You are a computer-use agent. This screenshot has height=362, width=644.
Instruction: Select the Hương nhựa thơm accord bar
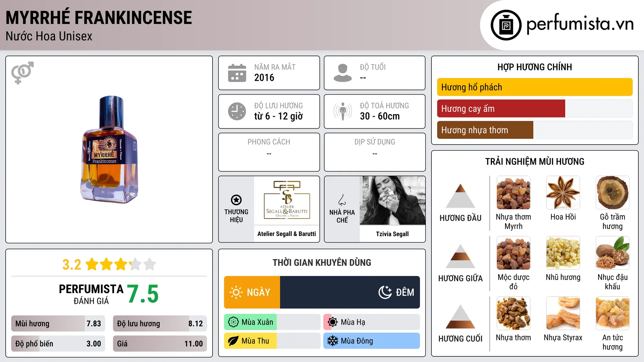(x=535, y=130)
